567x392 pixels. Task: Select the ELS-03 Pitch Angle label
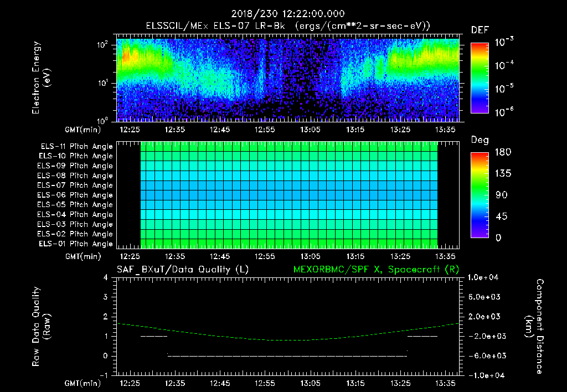[x=75, y=224]
